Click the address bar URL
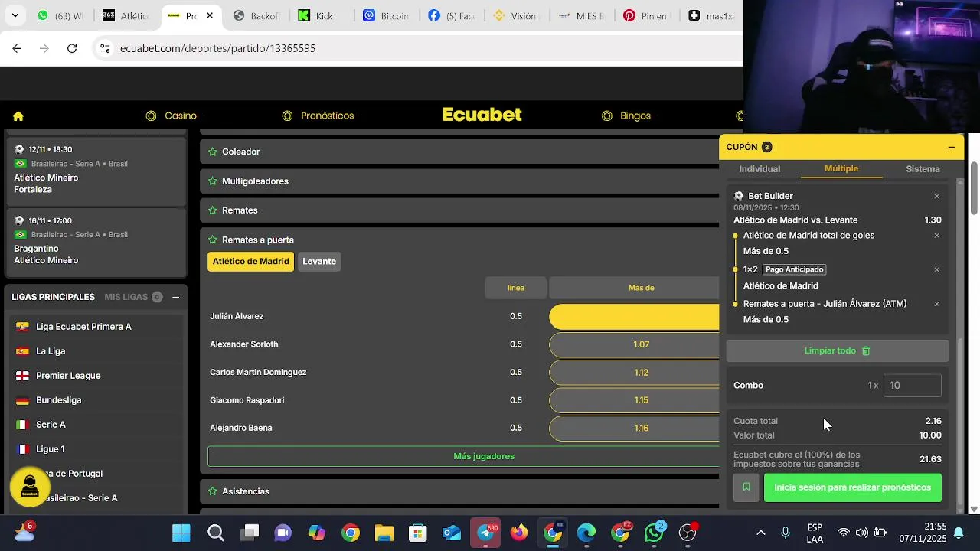The height and width of the screenshot is (551, 980). click(218, 48)
